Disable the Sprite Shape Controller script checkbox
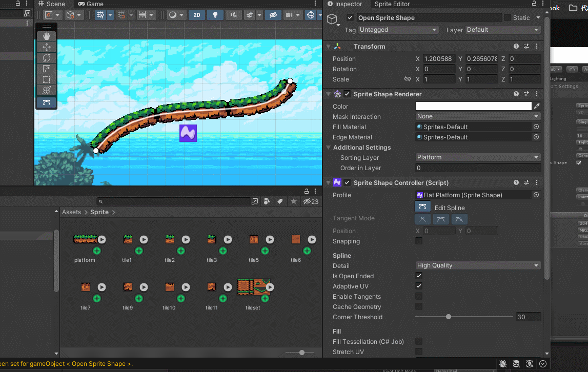 347,182
